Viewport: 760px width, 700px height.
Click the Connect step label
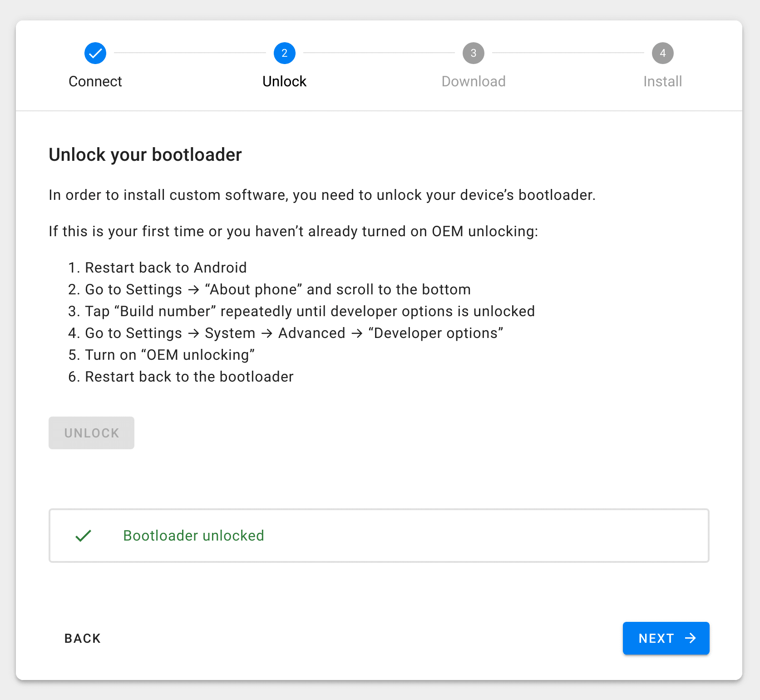coord(95,82)
